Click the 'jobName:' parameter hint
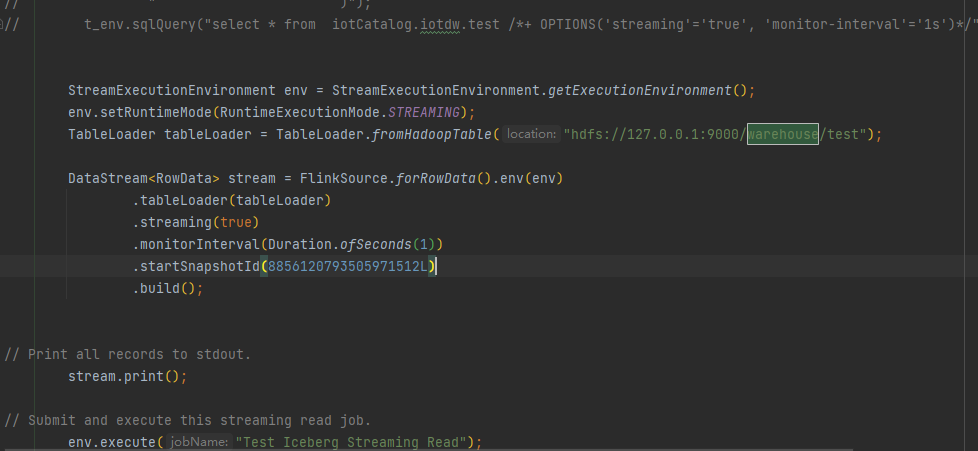The height and width of the screenshot is (451, 978). click(199, 442)
